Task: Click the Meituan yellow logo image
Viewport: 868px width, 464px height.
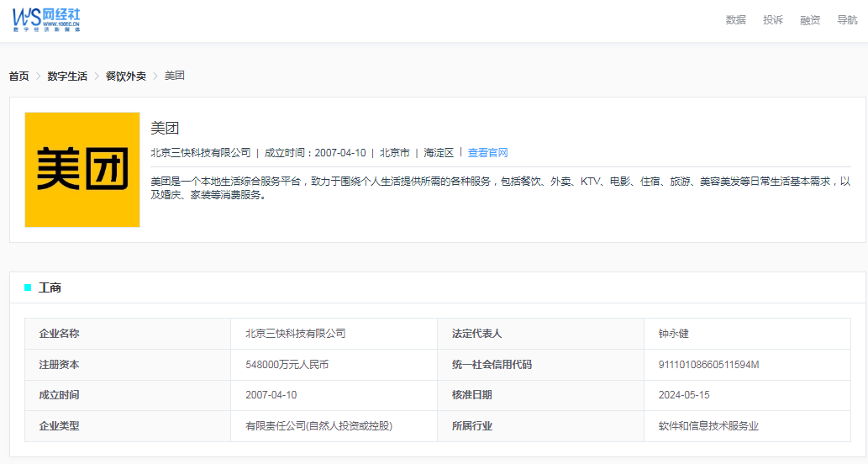Action: click(82, 170)
